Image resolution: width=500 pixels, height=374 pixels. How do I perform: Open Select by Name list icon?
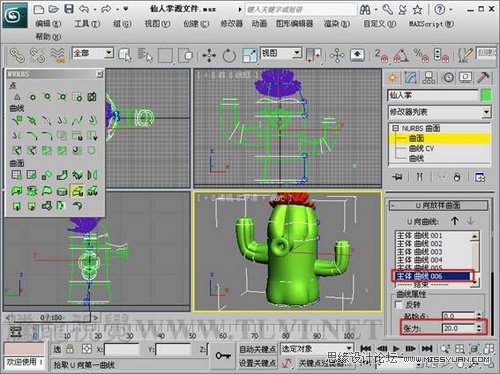[x=145, y=55]
